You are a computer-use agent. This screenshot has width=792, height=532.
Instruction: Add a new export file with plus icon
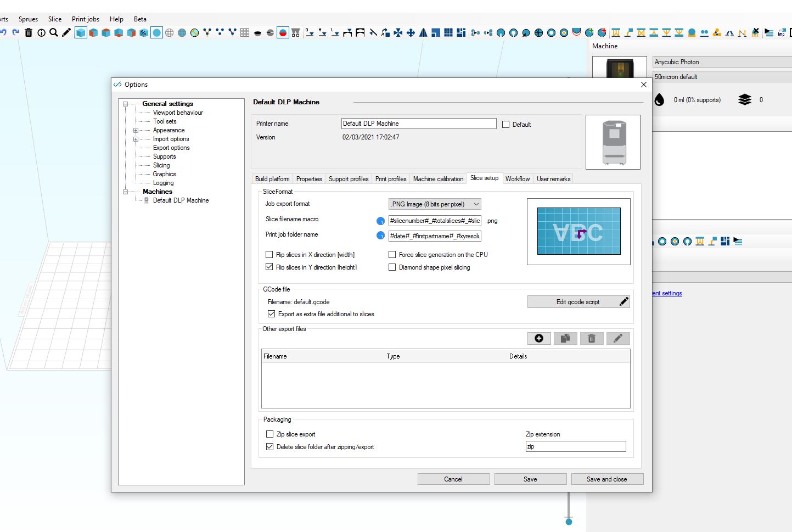[x=539, y=338]
